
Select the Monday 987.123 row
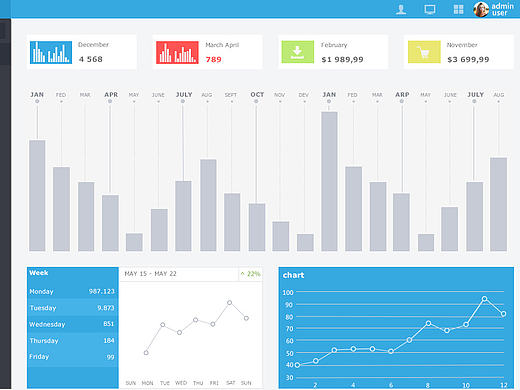point(73,291)
